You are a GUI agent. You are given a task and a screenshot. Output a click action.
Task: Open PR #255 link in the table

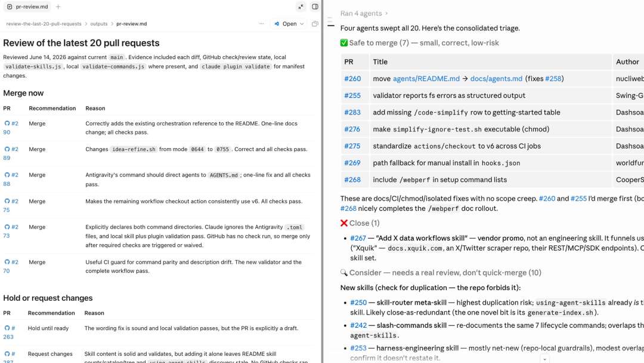pyautogui.click(x=352, y=96)
